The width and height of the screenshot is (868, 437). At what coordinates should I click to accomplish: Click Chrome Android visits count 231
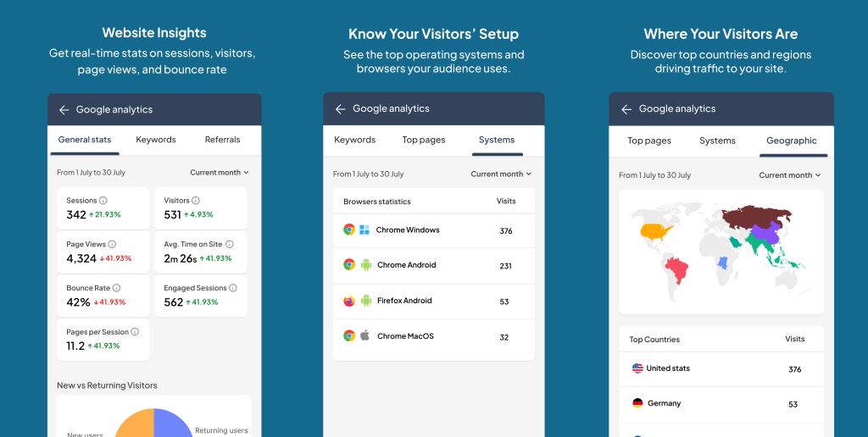505,266
